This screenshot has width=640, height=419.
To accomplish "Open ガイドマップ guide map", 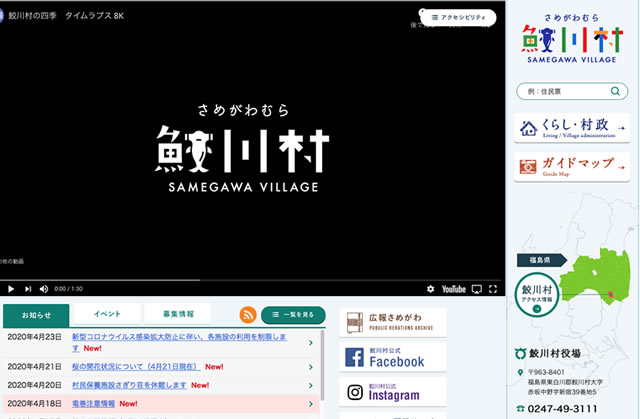I will click(572, 167).
